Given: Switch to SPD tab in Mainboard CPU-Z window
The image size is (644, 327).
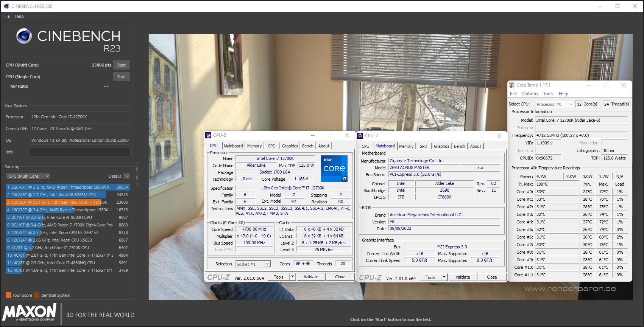Looking at the screenshot, I should coord(424,146).
